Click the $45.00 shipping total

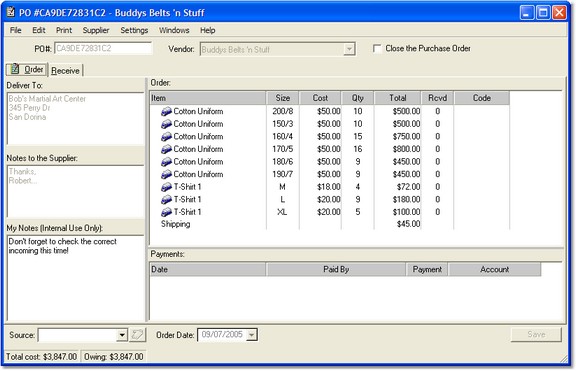click(408, 224)
